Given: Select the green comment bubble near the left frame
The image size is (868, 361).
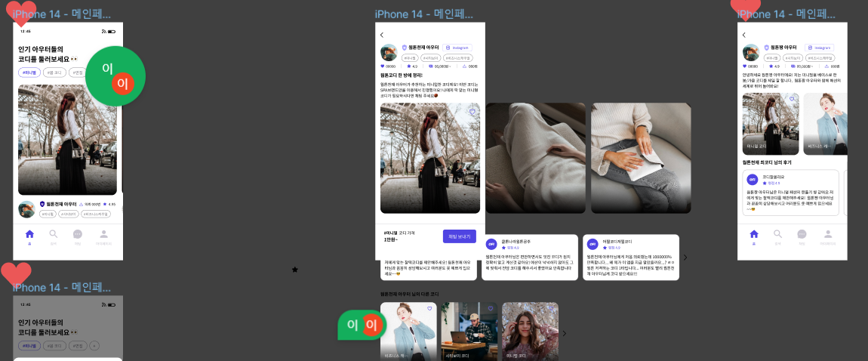Looking at the screenshot, I should (x=115, y=76).
